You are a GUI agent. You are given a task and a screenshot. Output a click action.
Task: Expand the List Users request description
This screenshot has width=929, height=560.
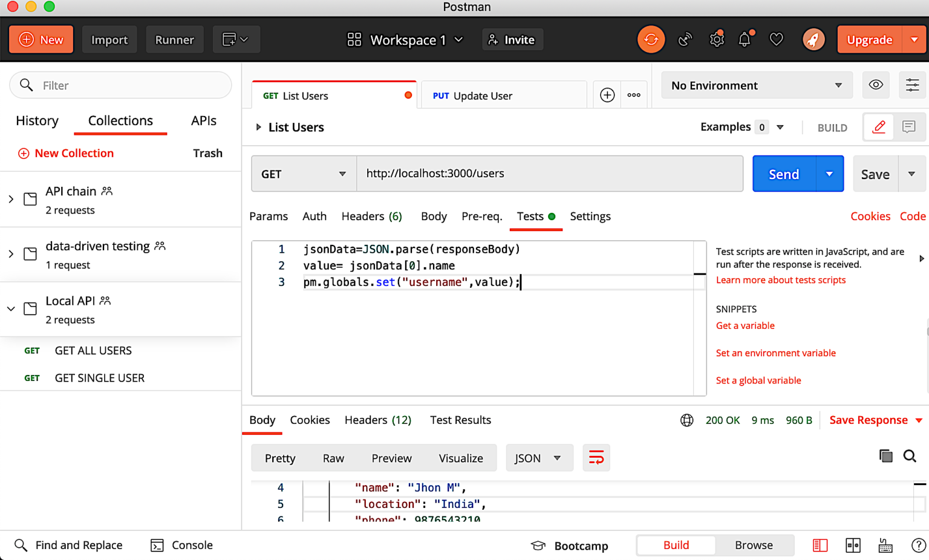(x=258, y=127)
